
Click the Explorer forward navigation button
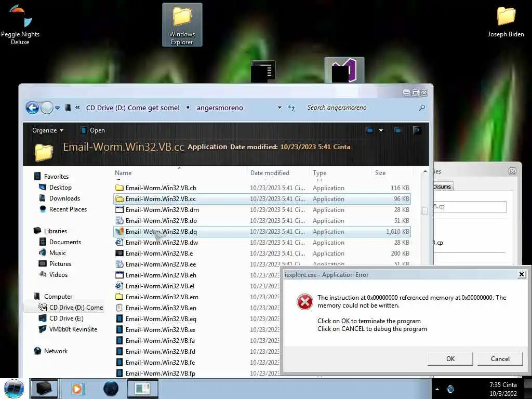[x=47, y=108]
